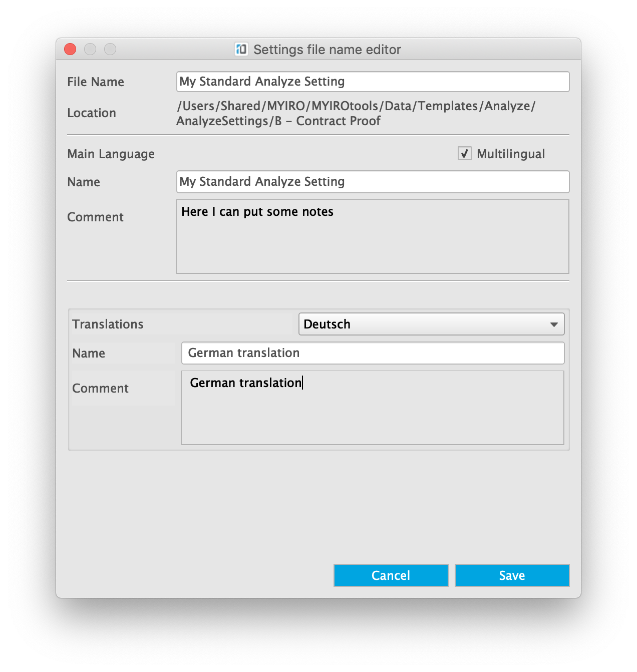Edit the File Name input field
Screen dimensions: 637x672
(x=373, y=82)
